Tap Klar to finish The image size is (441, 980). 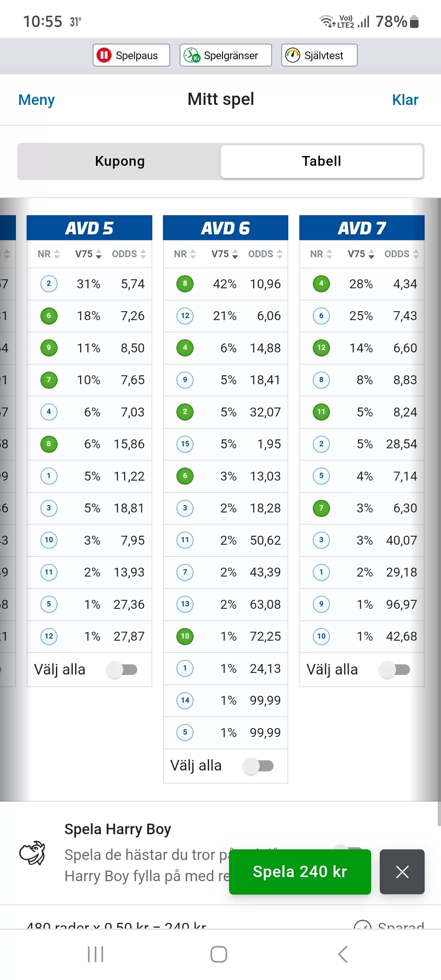[x=405, y=100]
